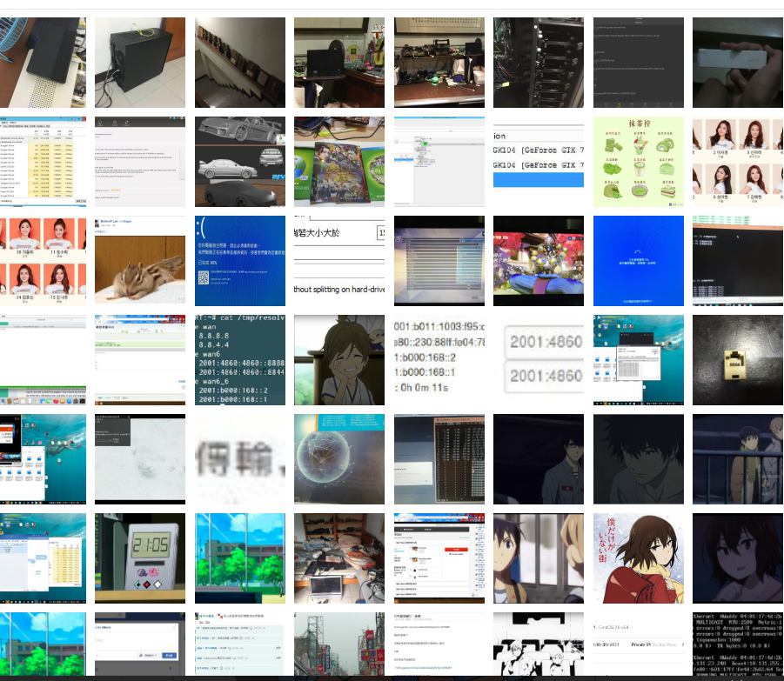Open white text document with short lines
Screen dimensions: 784x681
click(439, 644)
